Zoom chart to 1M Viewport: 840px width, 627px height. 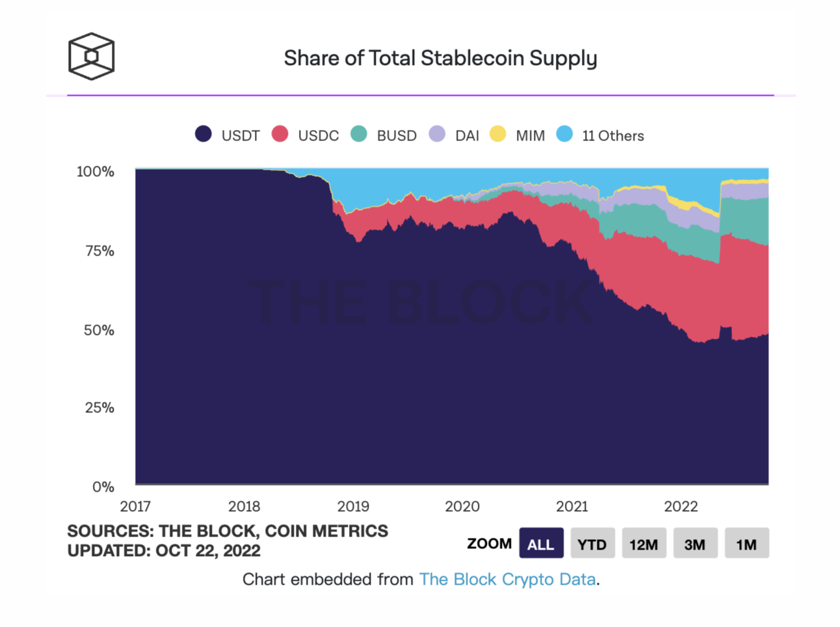point(746,544)
